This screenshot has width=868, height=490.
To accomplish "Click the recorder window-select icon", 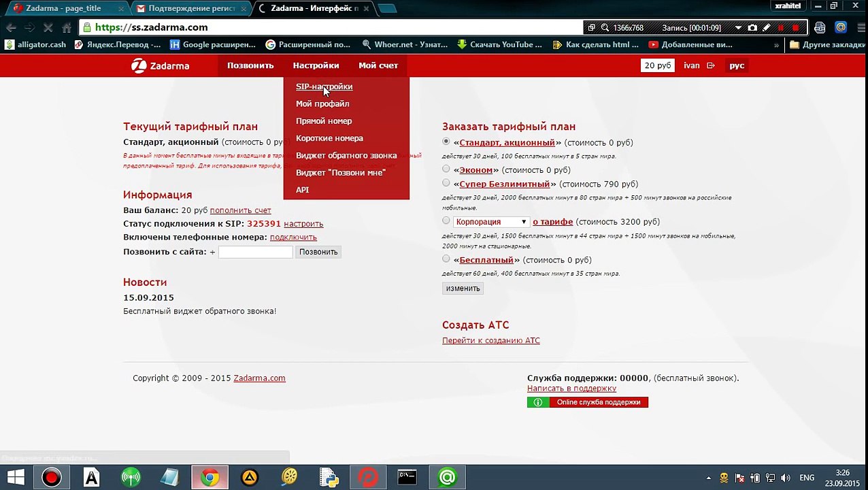I will tap(591, 28).
